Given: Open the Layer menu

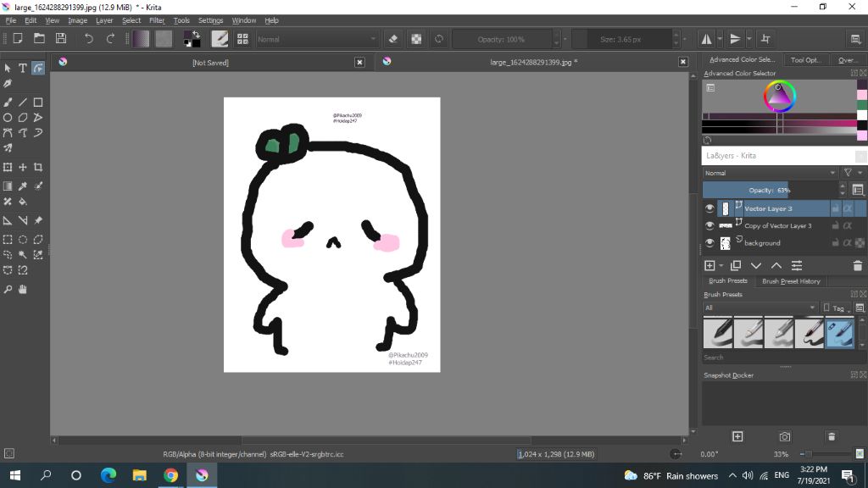Looking at the screenshot, I should click(x=104, y=20).
